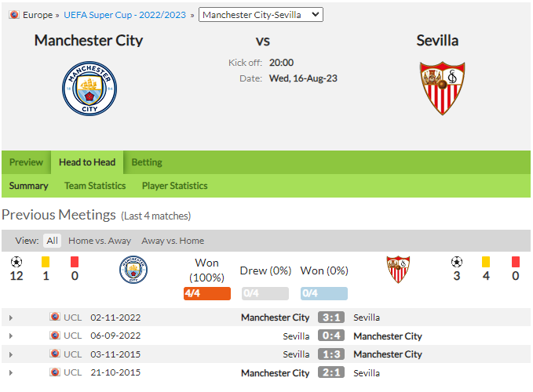
Task: Open the UEFA Super Cup - 2022/2023 link
Action: pos(125,15)
